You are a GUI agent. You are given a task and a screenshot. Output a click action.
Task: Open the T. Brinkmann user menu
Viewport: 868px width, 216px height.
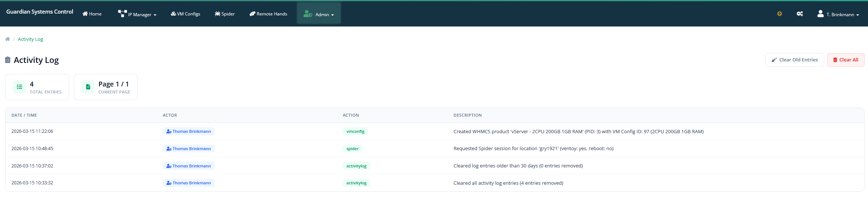838,14
